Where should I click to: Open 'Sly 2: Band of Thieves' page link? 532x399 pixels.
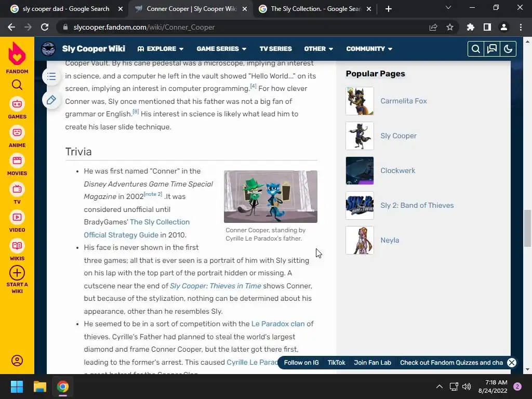click(417, 205)
